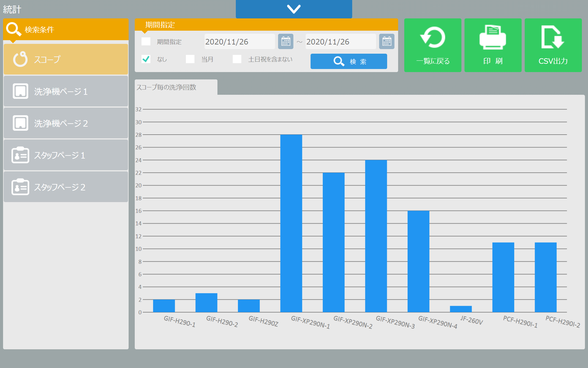Click the printer icon to print (印刷)
Image resolution: width=588 pixels, height=368 pixels.
(x=492, y=37)
